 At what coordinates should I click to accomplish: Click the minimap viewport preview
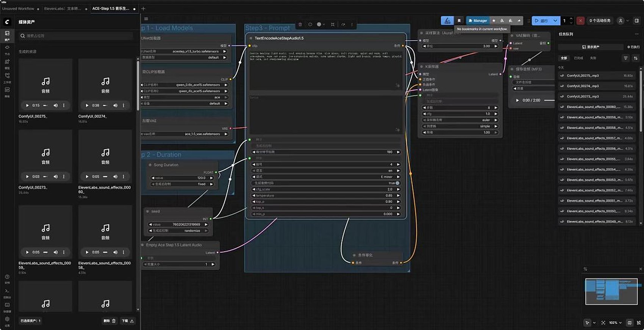tap(611, 291)
